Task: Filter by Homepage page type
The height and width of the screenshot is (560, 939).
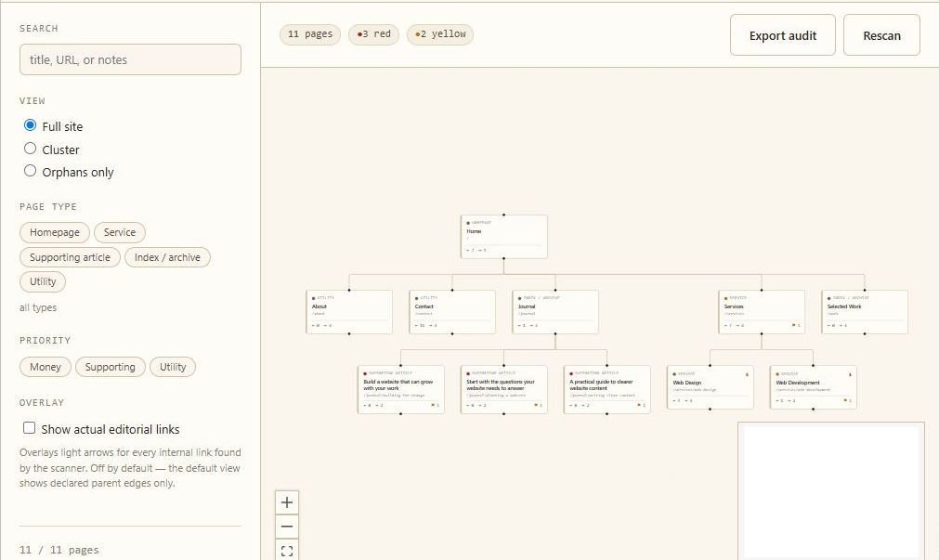Action: coord(55,232)
